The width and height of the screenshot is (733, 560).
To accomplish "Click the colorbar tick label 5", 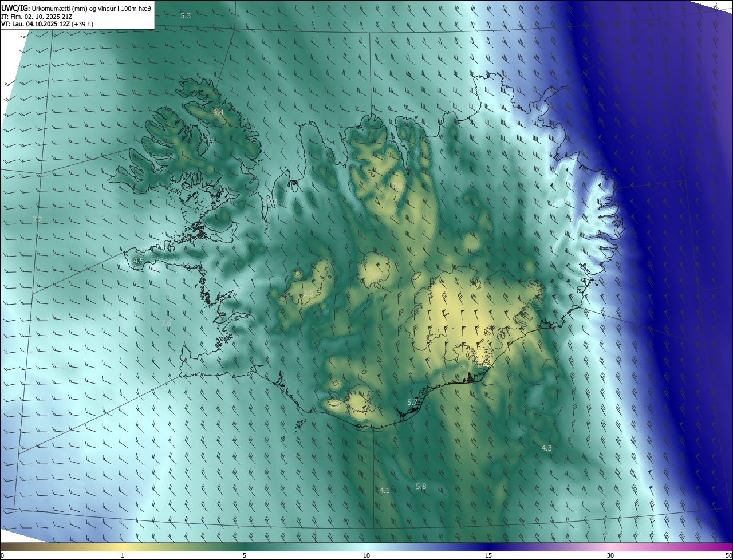I will (x=245, y=556).
